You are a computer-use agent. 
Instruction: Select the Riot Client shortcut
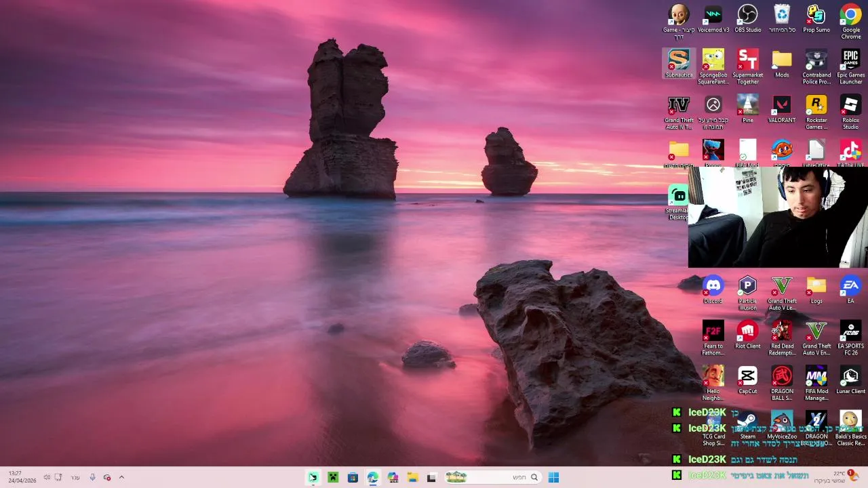pyautogui.click(x=747, y=335)
